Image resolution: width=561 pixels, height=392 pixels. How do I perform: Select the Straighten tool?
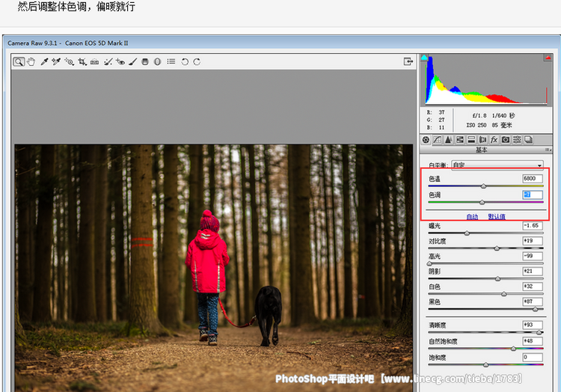(94, 62)
